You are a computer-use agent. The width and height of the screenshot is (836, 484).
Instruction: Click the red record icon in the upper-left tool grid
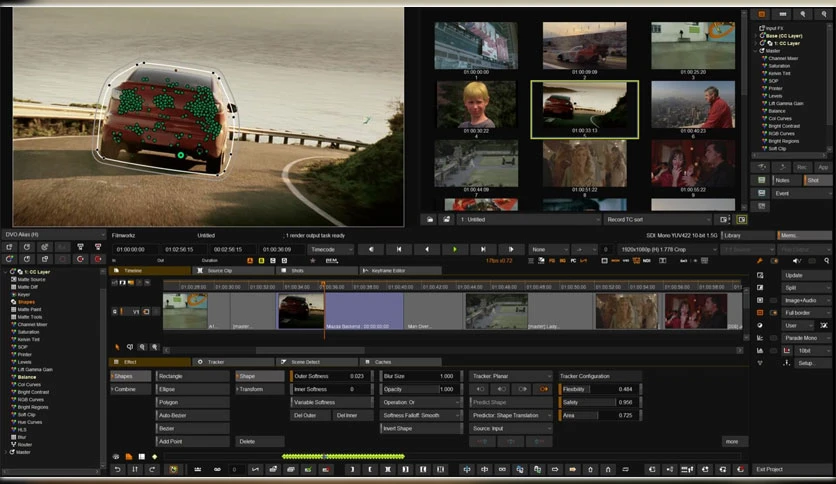coord(98,259)
